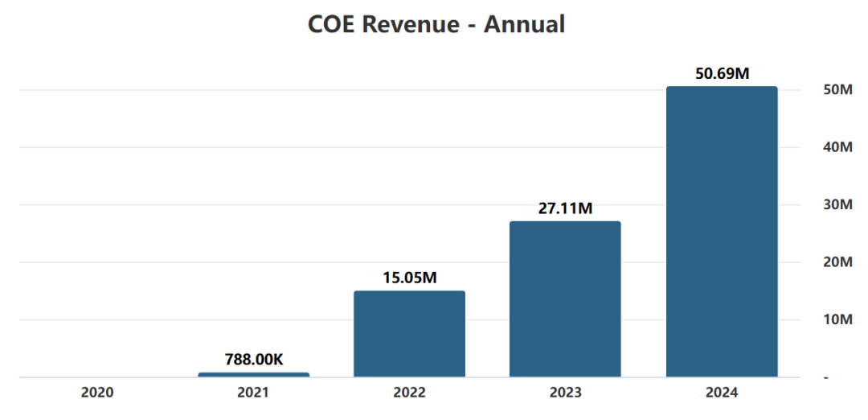The height and width of the screenshot is (420, 868).
Task: Click the chart title COE Revenue - Annual
Action: point(436,24)
